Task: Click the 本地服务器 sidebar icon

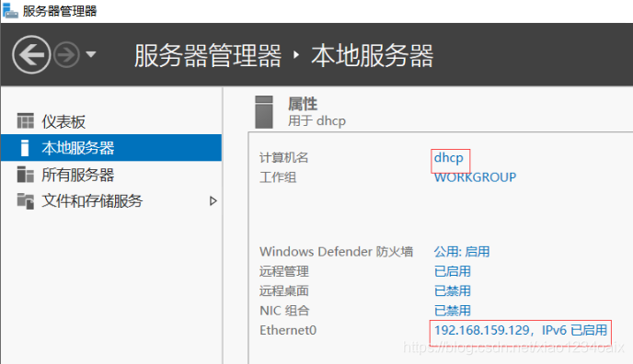Action: [x=25, y=148]
